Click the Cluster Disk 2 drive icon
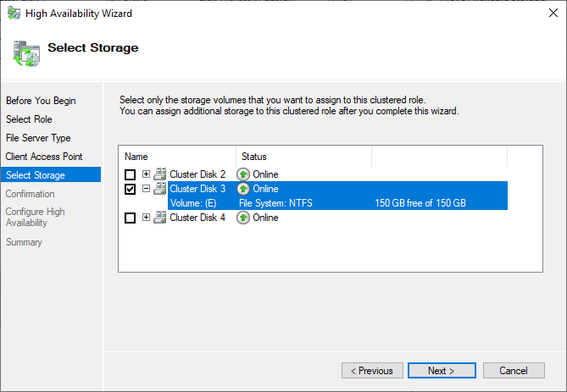Image resolution: width=567 pixels, height=392 pixels. click(160, 174)
